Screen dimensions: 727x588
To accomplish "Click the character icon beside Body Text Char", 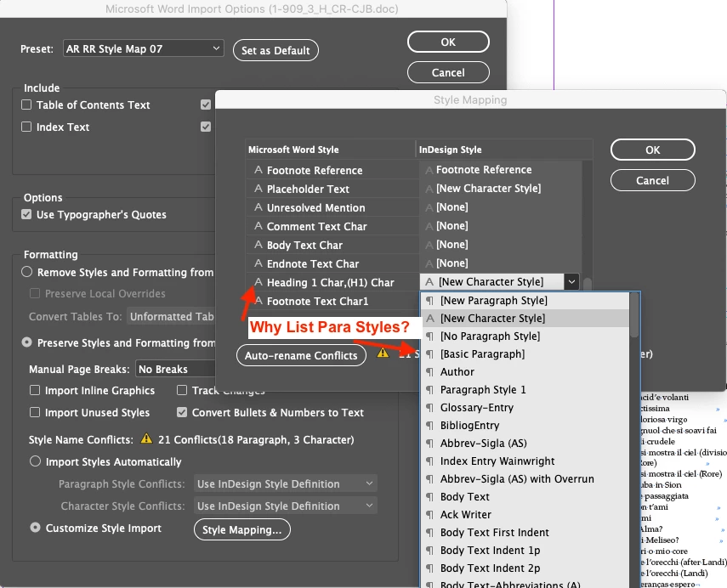I will coord(258,245).
